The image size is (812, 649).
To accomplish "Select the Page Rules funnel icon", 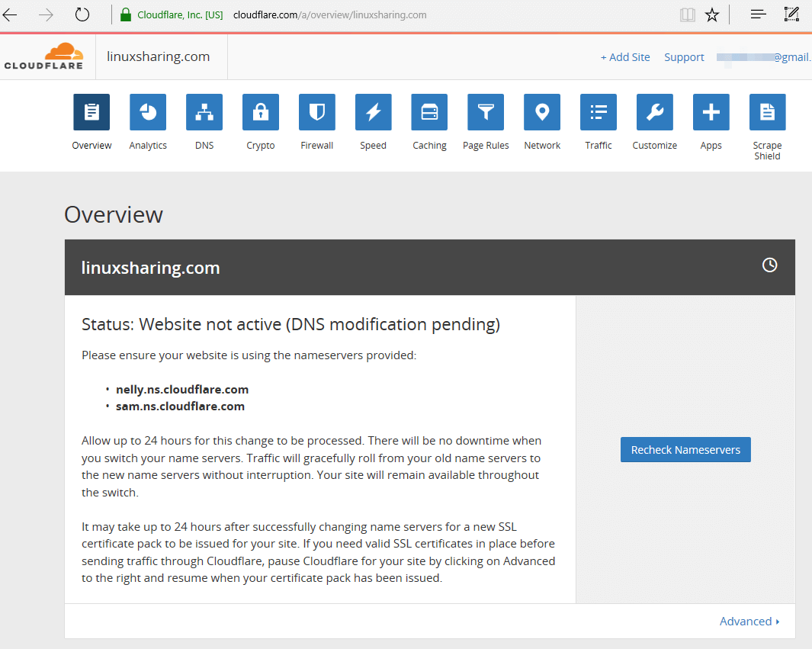I will pos(486,113).
